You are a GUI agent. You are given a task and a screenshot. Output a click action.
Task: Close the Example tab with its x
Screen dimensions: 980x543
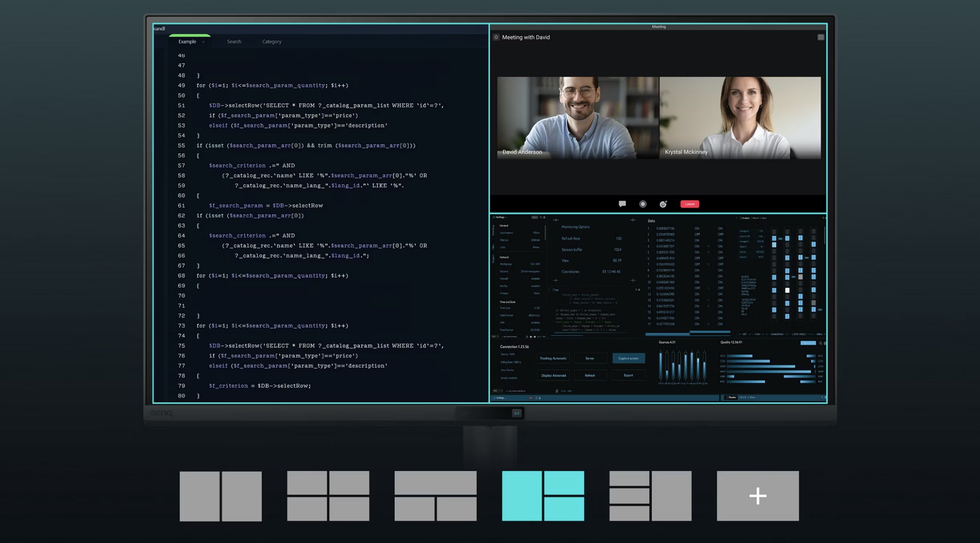(203, 42)
